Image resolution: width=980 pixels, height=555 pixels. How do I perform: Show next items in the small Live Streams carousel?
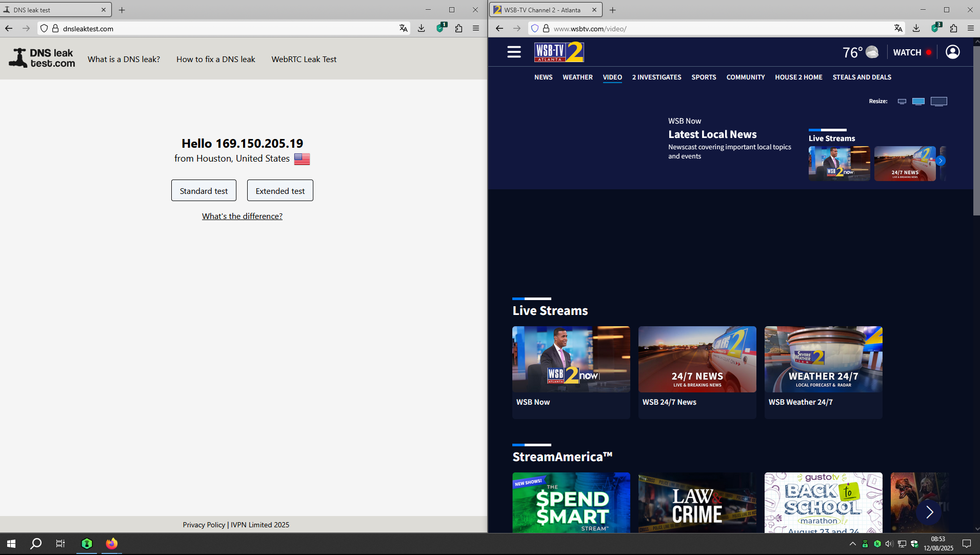click(941, 161)
